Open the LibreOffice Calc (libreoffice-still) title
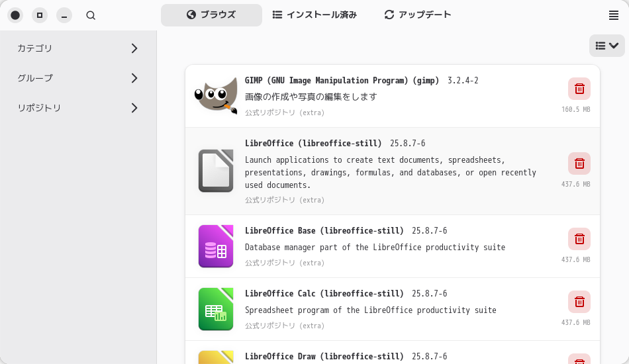This screenshot has width=629, height=364. click(x=324, y=294)
